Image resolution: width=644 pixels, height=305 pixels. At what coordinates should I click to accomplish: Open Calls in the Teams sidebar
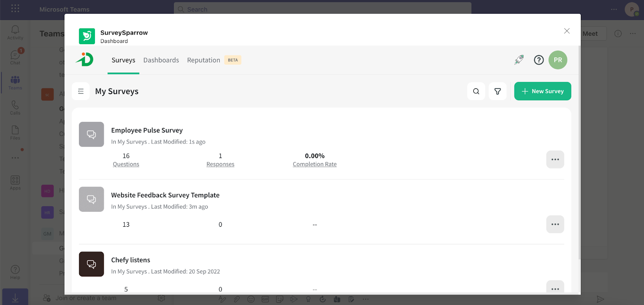click(x=15, y=108)
